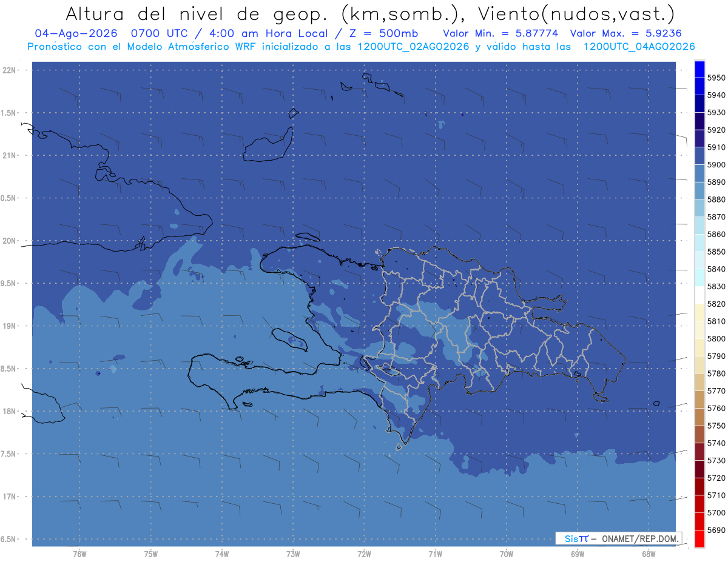Click the '69W' longitude label
This screenshot has height=562, width=728.
pos(578,554)
